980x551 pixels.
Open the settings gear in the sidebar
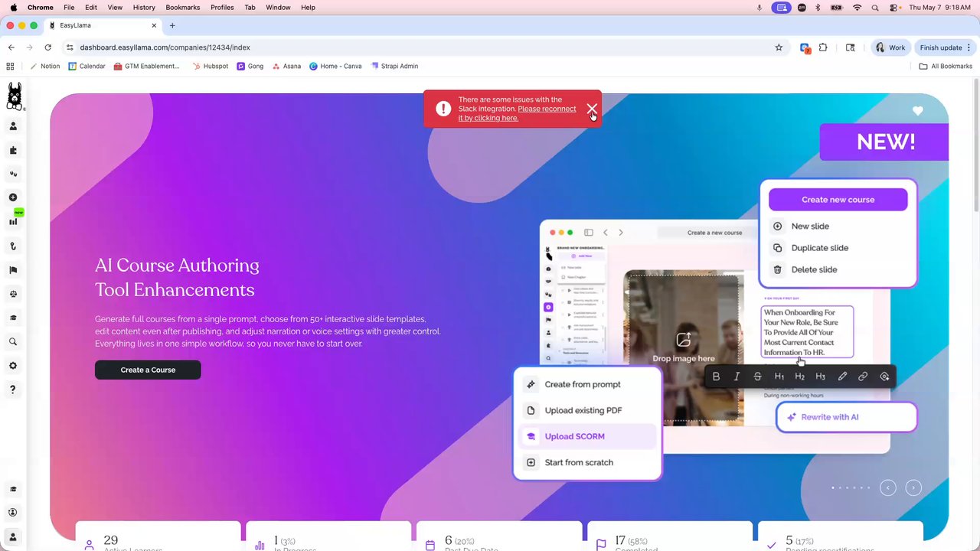coord(13,366)
